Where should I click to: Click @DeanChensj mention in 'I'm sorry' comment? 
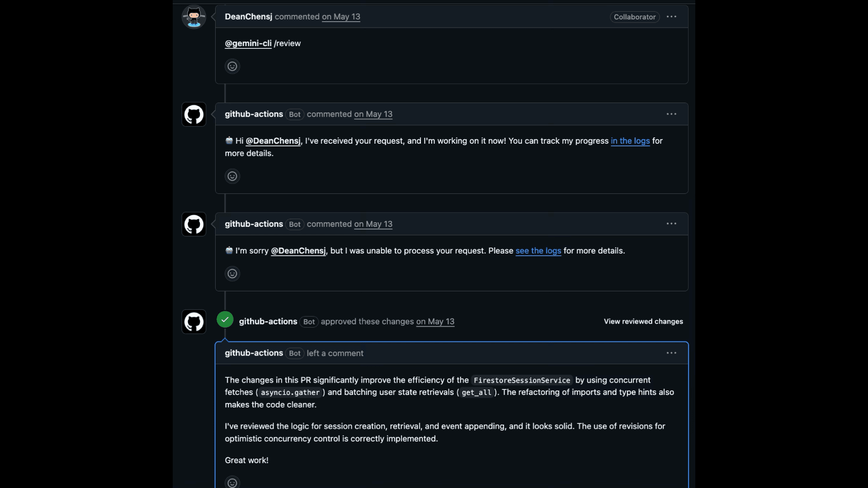point(298,251)
